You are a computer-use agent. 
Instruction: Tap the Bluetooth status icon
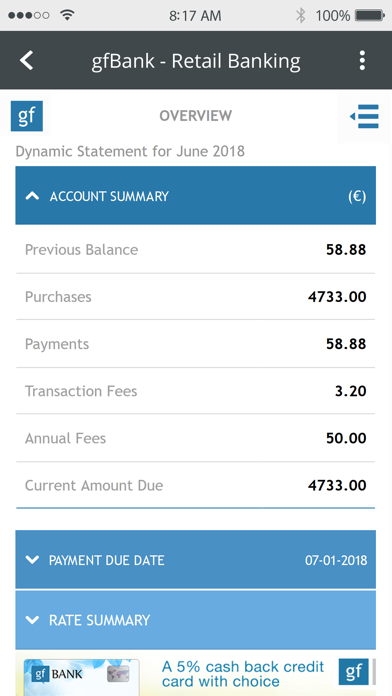click(301, 16)
